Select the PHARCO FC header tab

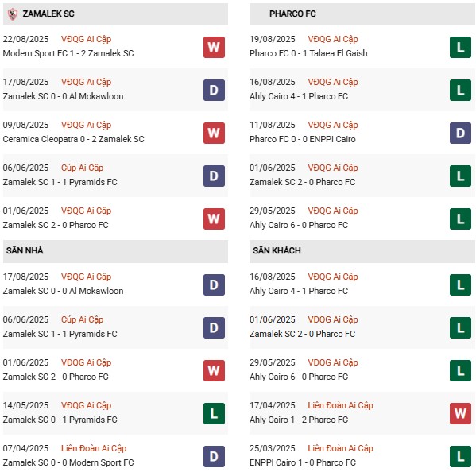362,14
